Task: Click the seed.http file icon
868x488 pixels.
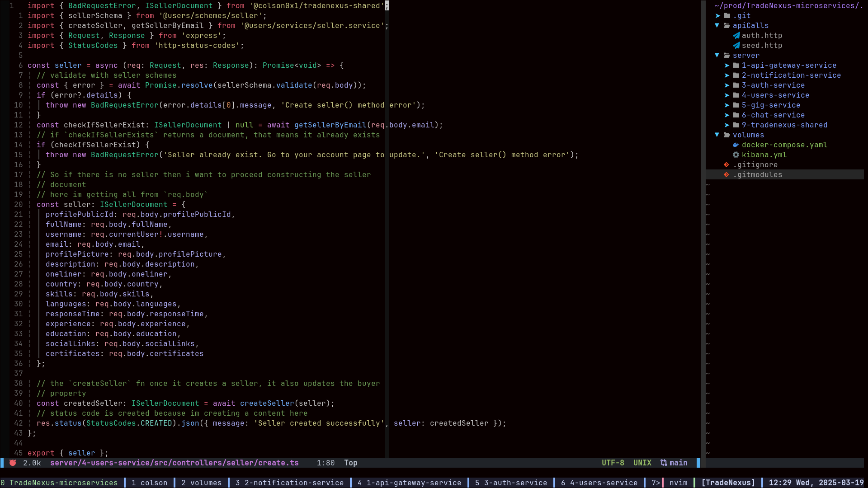Action: 736,46
